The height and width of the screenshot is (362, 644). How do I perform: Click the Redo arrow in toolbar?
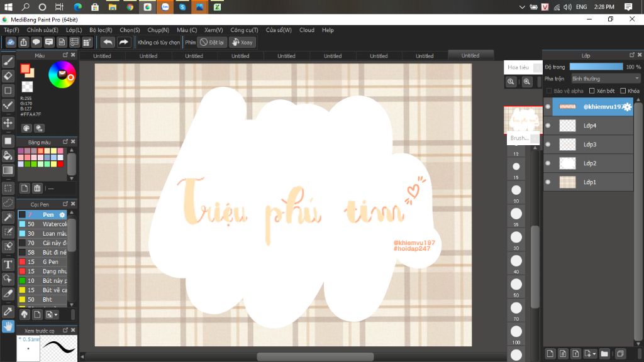tap(124, 42)
